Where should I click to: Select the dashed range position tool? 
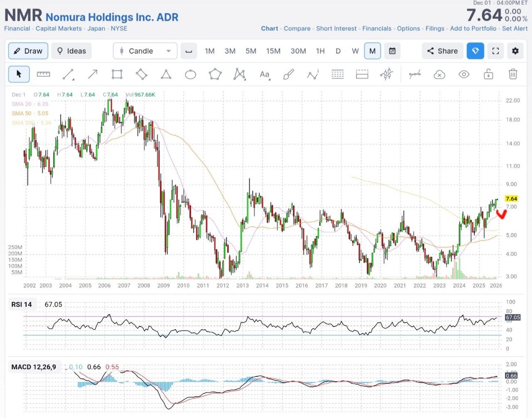(x=362, y=74)
